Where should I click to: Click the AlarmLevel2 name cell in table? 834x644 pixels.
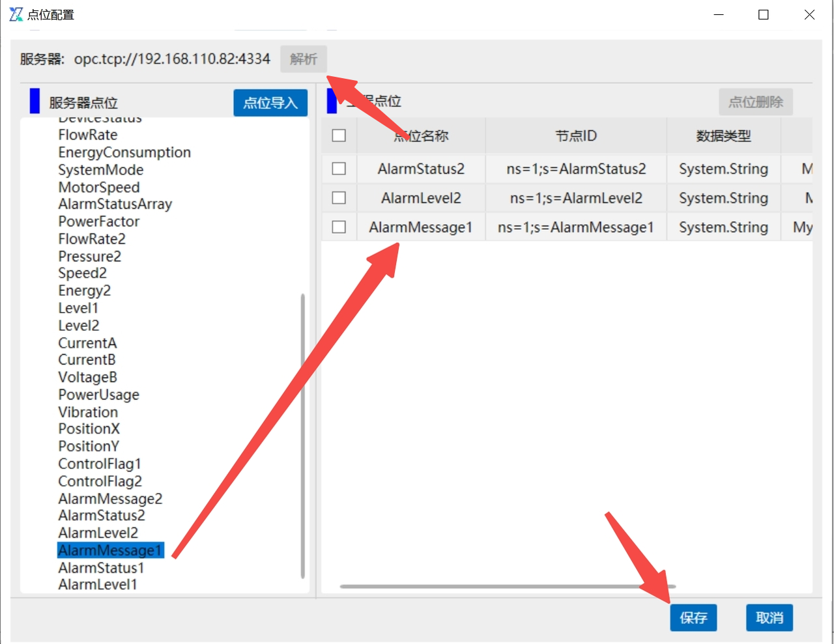(421, 198)
